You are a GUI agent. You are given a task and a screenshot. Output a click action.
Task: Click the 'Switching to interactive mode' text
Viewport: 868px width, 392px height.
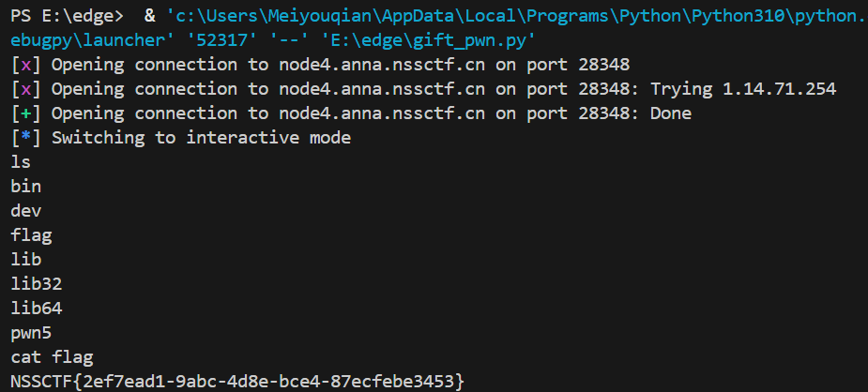[201, 138]
